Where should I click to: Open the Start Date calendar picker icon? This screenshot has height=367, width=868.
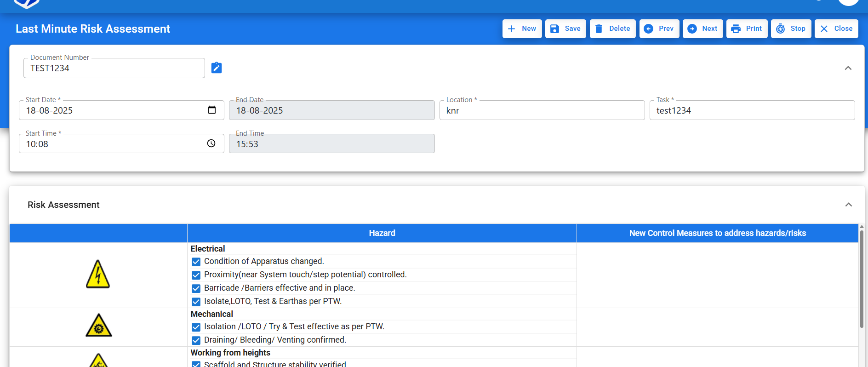pos(212,110)
